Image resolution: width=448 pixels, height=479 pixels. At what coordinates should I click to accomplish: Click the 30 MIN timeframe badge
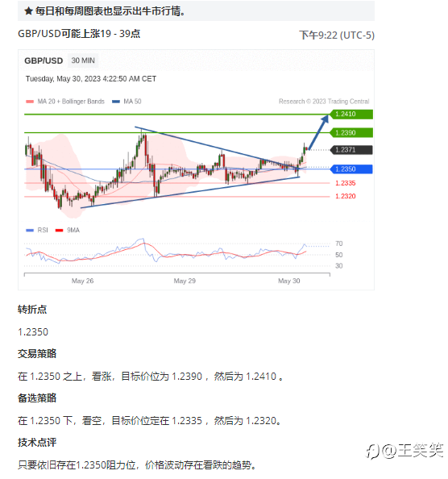83,60
